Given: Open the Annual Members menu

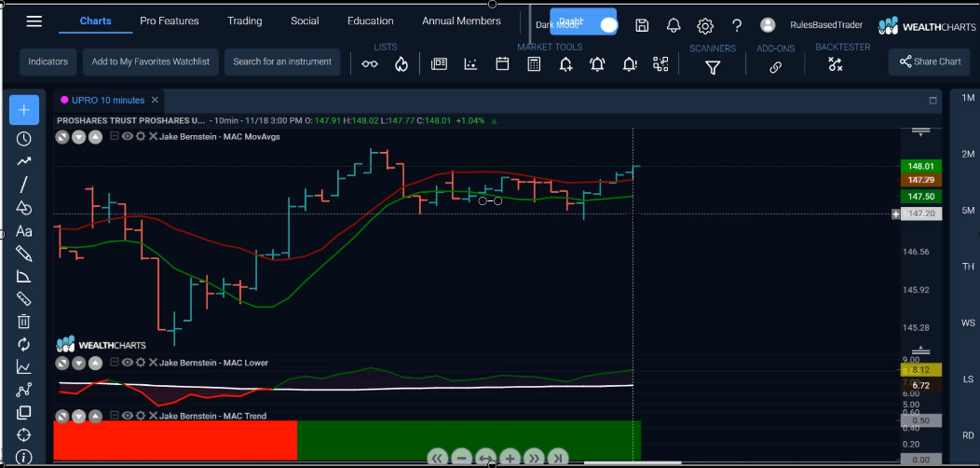Looking at the screenshot, I should 461,21.
